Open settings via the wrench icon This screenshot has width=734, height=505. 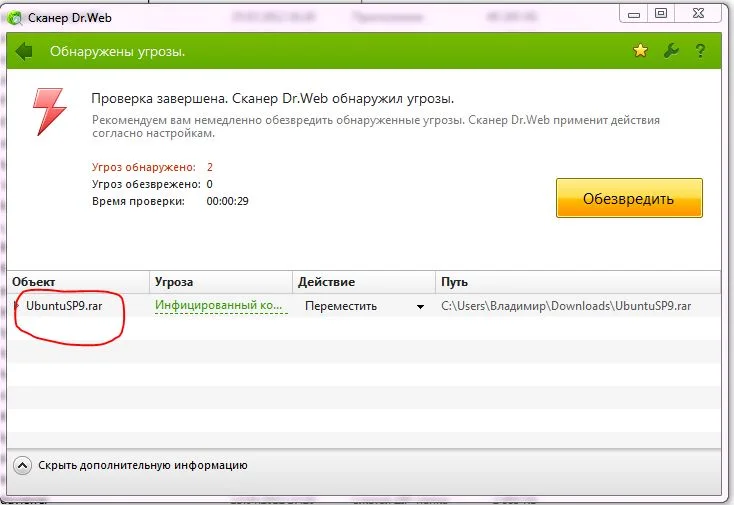tap(671, 50)
